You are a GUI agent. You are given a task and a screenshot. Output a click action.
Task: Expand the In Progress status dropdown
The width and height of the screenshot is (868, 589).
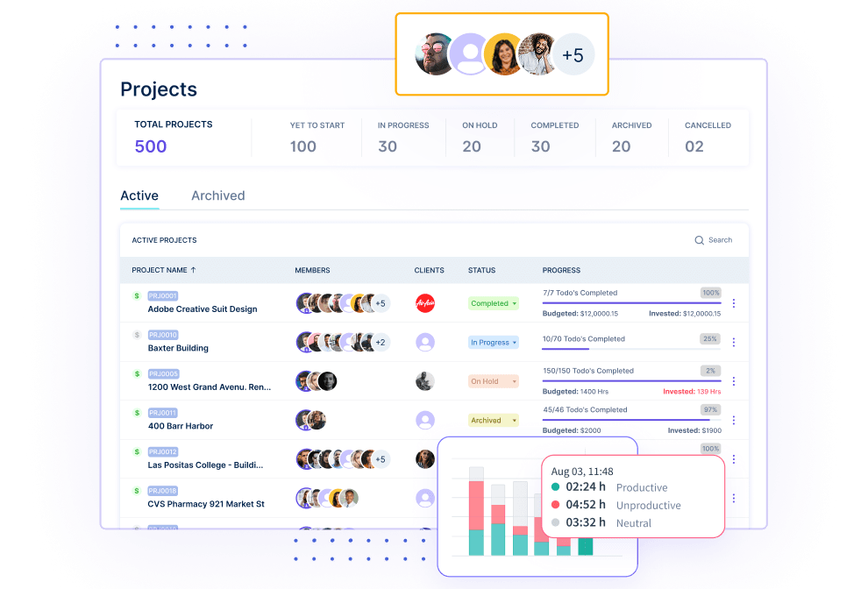point(494,343)
